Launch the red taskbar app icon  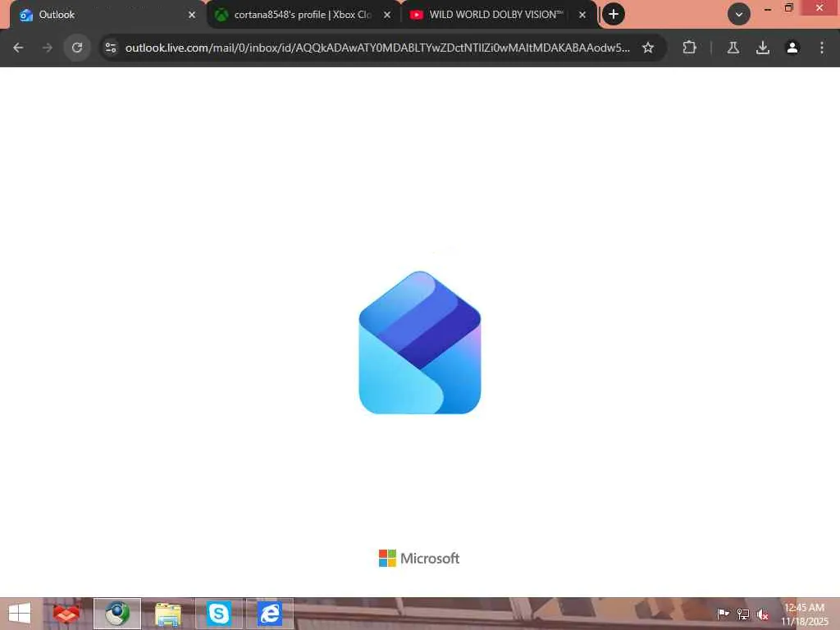(x=66, y=614)
